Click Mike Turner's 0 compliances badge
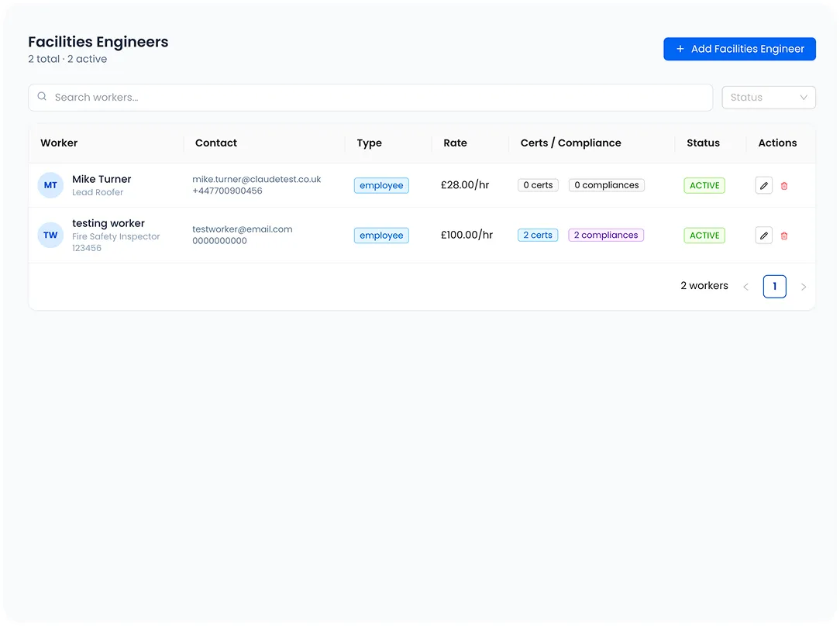Viewport: 840px width, 626px height. (x=607, y=185)
